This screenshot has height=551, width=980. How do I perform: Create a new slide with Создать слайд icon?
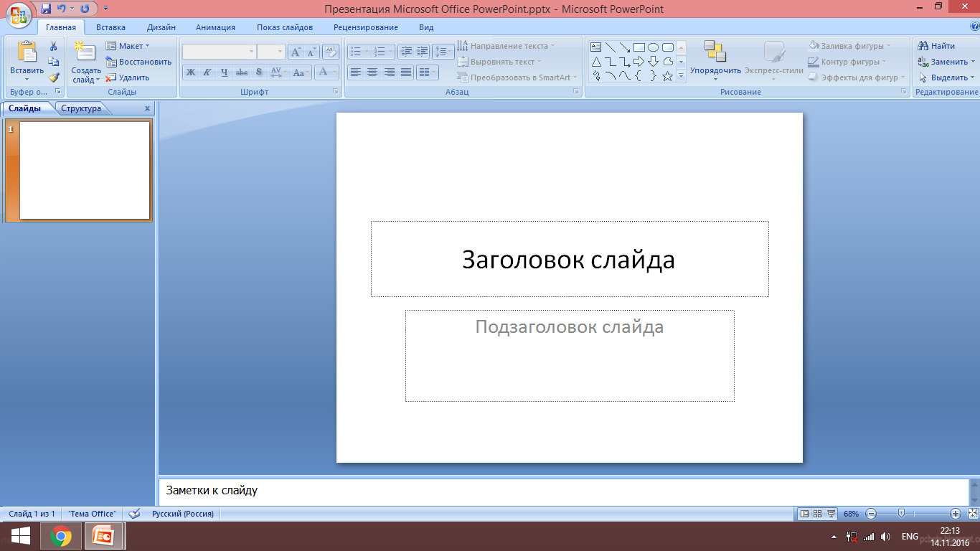(85, 52)
